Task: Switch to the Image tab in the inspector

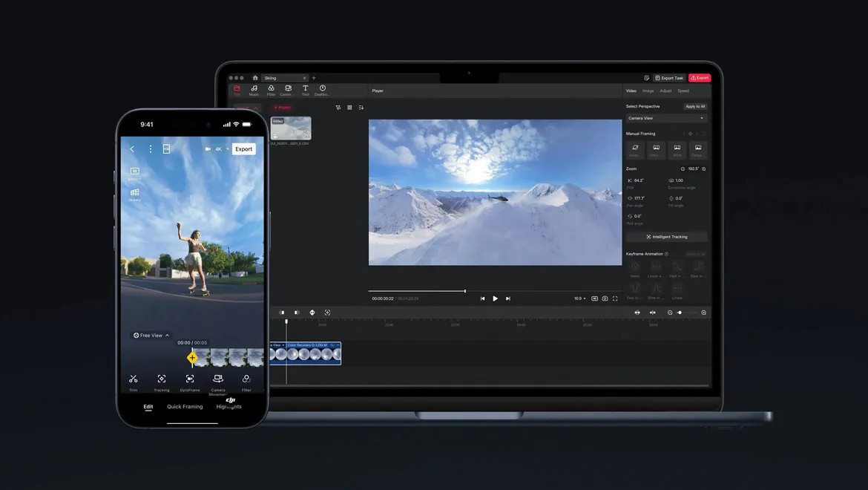Action: click(x=648, y=91)
